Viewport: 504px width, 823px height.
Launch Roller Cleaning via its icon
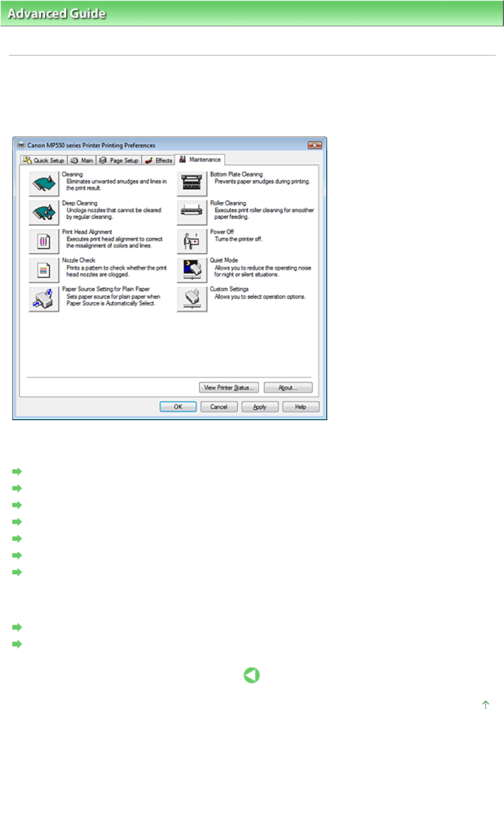point(192,213)
